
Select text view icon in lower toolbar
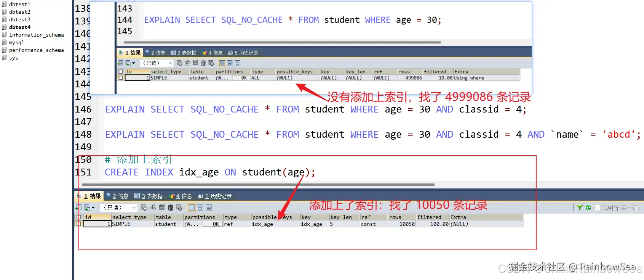click(x=209, y=208)
